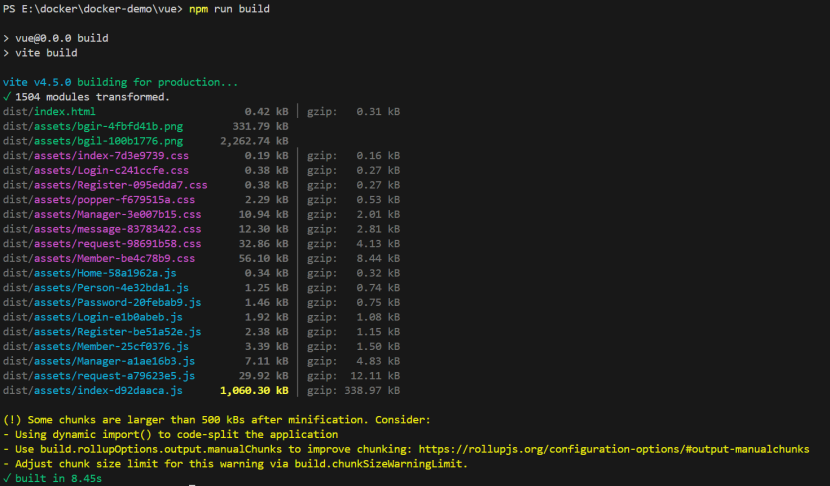Click the green checkmark beside modules transformed
830x486 pixels.
(x=7, y=97)
